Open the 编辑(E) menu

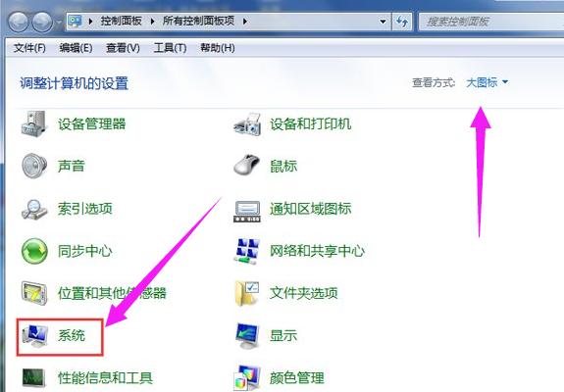pyautogui.click(x=76, y=48)
